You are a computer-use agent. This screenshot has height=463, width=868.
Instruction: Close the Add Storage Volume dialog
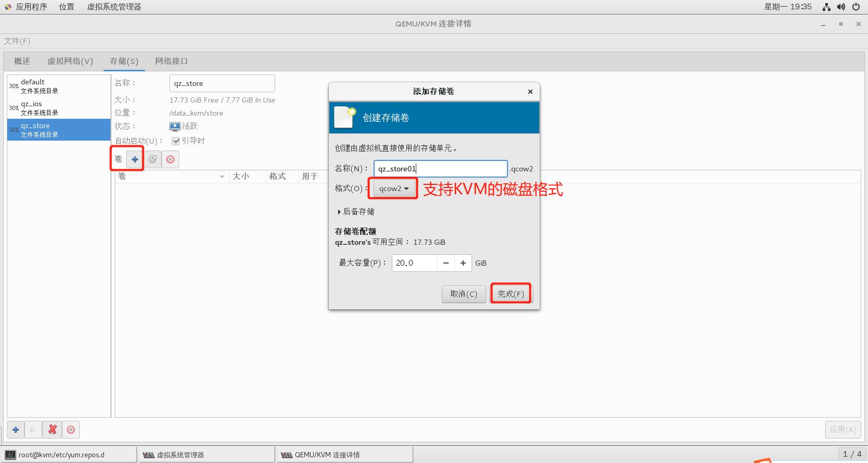click(x=530, y=92)
